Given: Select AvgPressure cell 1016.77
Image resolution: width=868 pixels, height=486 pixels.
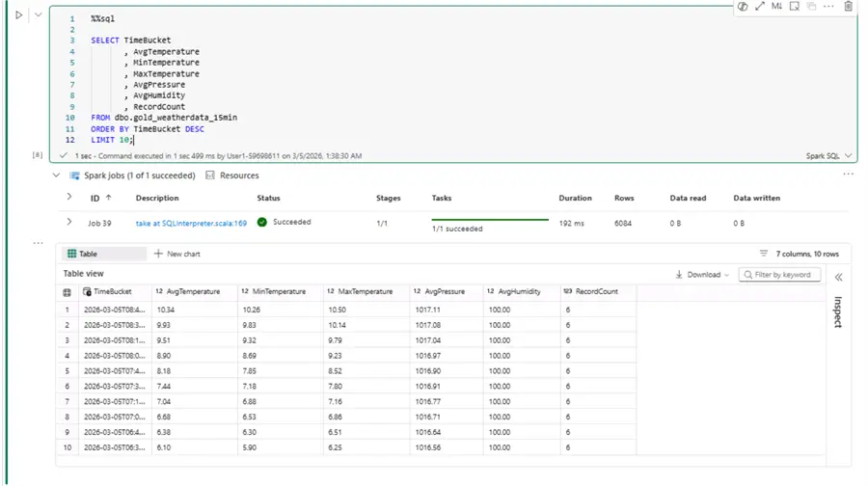Looking at the screenshot, I should (447, 402).
